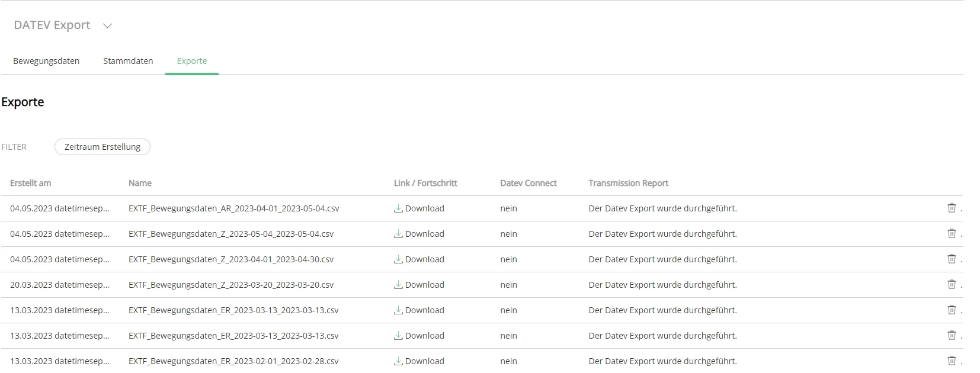Image resolution: width=980 pixels, height=373 pixels.
Task: Click the DATEV Export title text
Action: pyautogui.click(x=52, y=25)
